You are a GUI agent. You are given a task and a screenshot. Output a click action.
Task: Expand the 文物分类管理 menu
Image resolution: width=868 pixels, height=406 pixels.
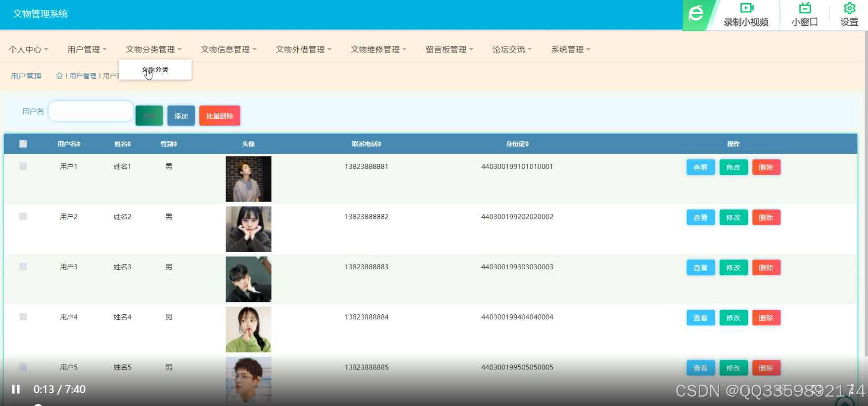tap(154, 50)
